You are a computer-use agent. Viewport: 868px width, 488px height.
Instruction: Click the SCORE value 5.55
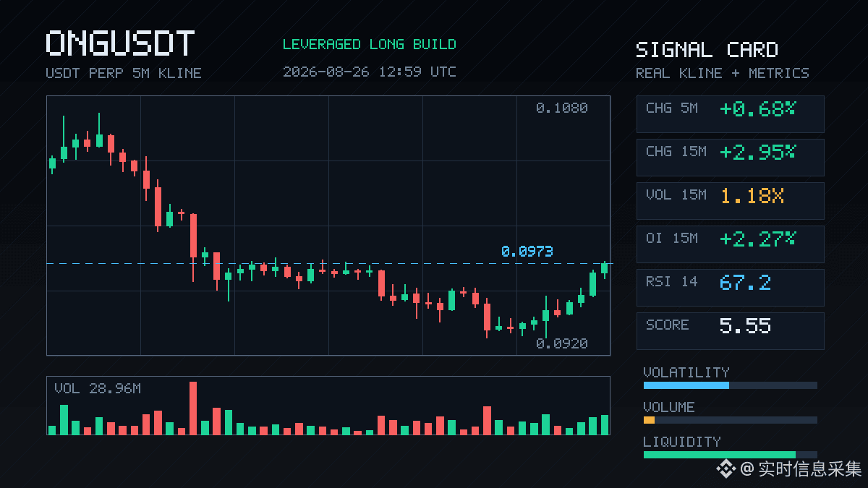[x=745, y=325]
